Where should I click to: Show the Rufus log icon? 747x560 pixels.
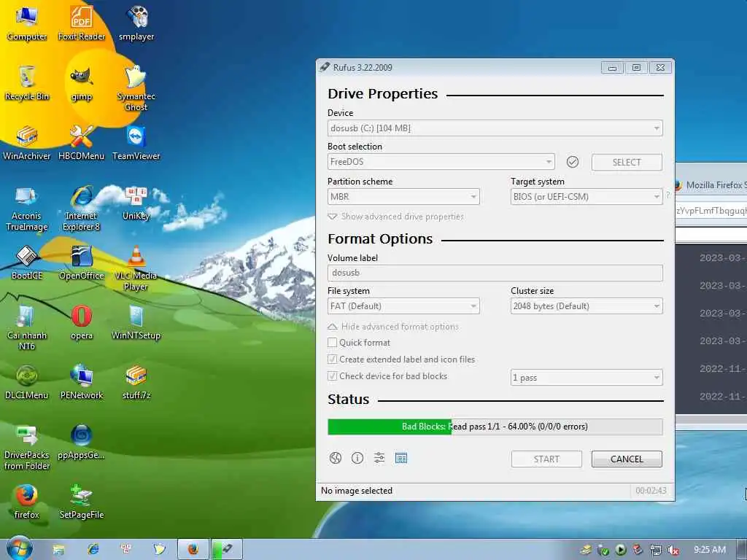[401, 458]
